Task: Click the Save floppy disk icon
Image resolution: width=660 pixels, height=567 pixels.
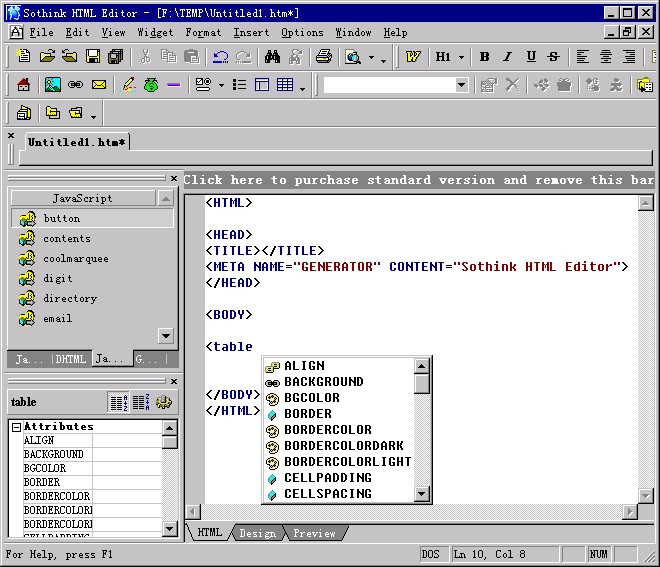Action: (x=93, y=56)
